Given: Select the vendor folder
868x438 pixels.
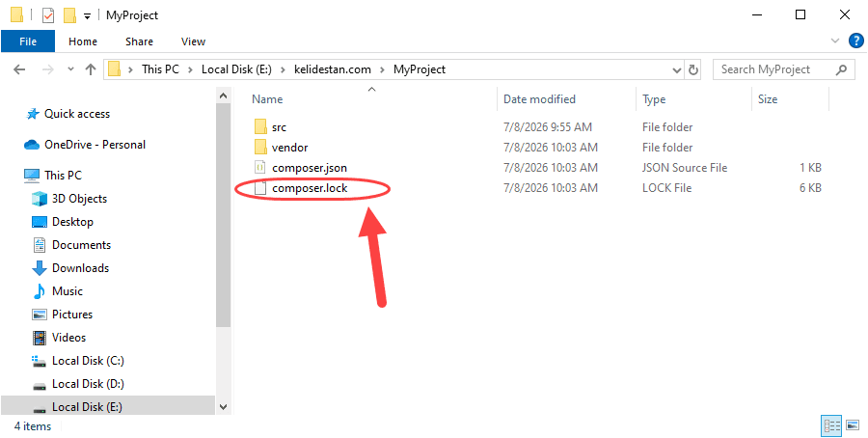Looking at the screenshot, I should pos(282,148).
